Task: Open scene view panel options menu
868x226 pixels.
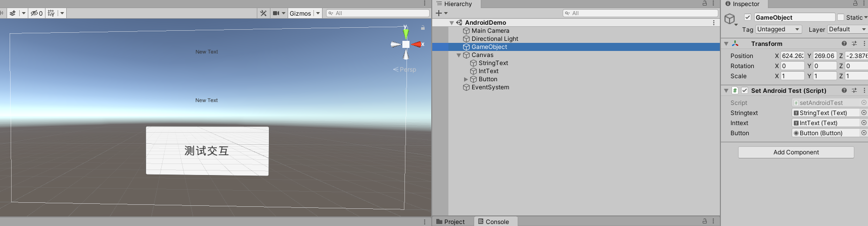Action: 425,4
